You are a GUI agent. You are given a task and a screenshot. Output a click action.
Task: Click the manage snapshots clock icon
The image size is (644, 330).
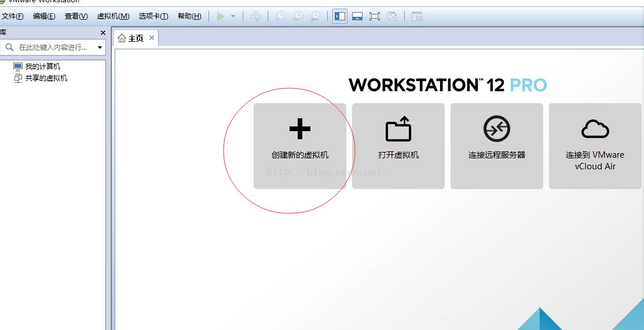315,16
